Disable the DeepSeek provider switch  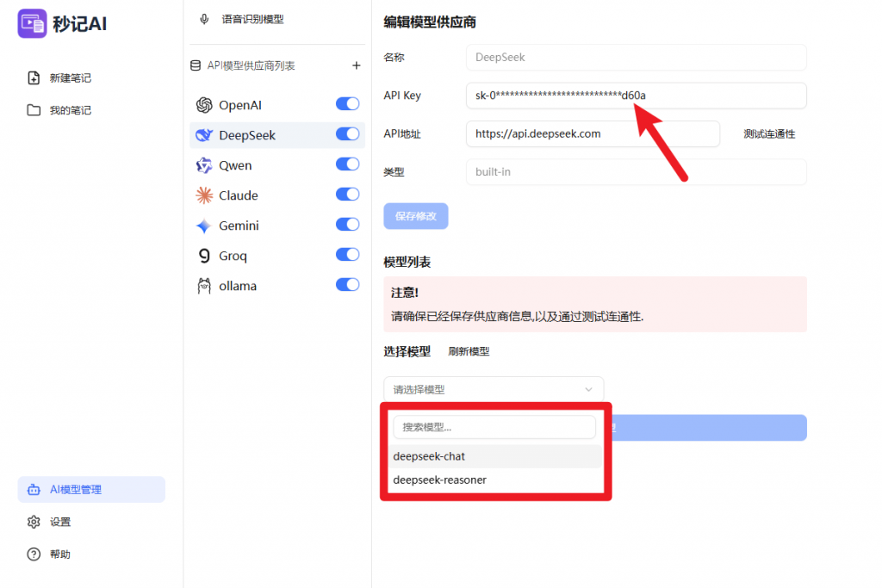pyautogui.click(x=347, y=134)
